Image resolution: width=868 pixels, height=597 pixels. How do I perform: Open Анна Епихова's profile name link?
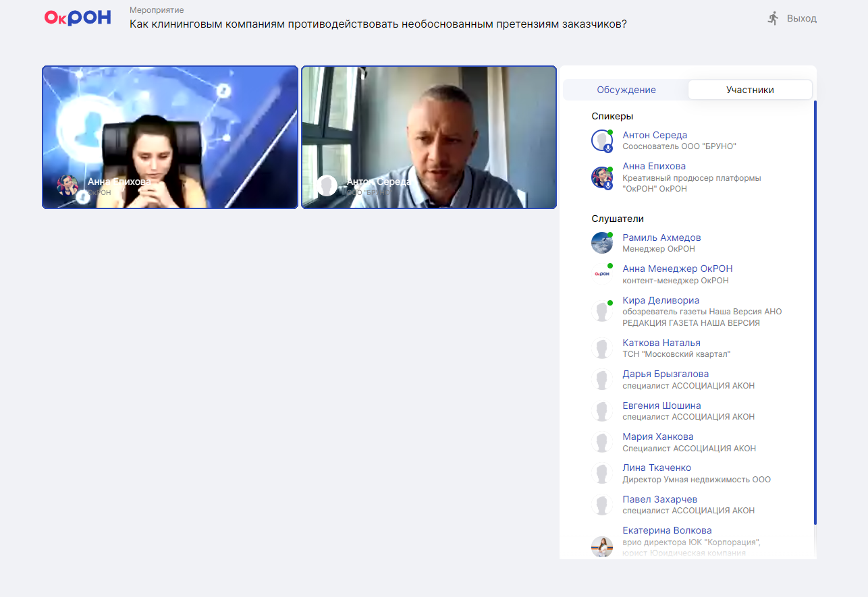pos(654,166)
